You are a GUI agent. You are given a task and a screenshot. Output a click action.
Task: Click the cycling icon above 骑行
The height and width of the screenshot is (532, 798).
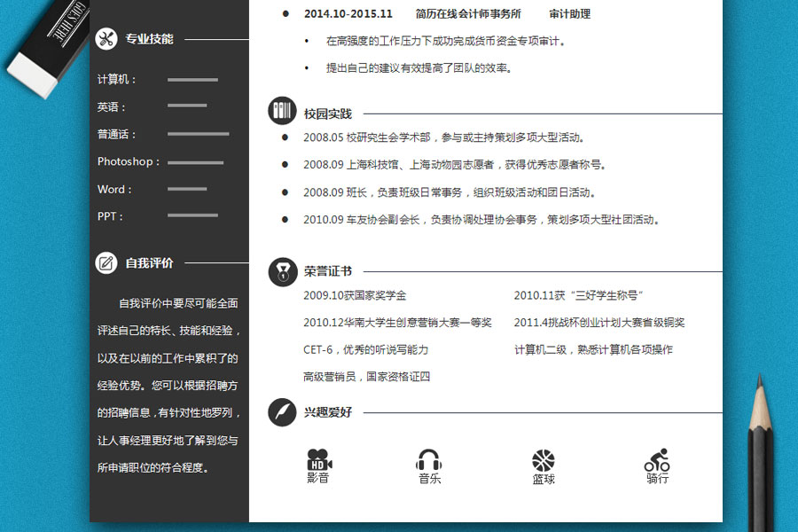[x=657, y=459]
